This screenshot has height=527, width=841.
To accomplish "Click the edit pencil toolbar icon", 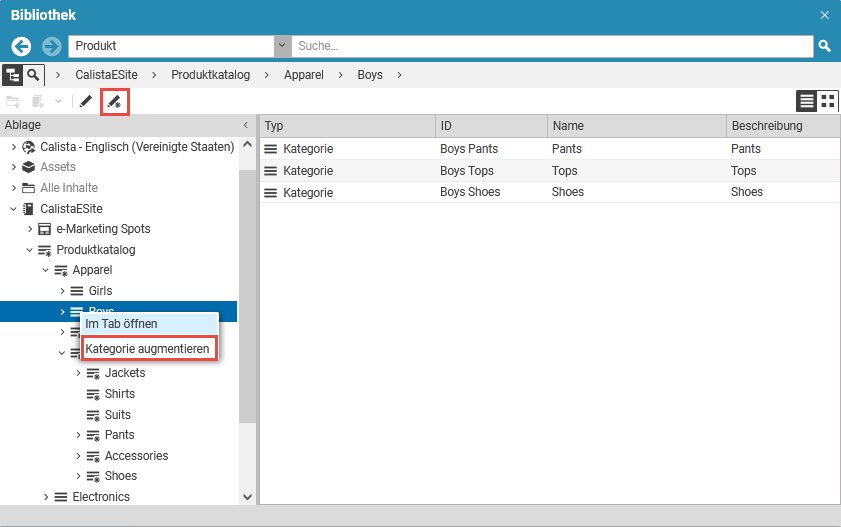I will tap(86, 101).
